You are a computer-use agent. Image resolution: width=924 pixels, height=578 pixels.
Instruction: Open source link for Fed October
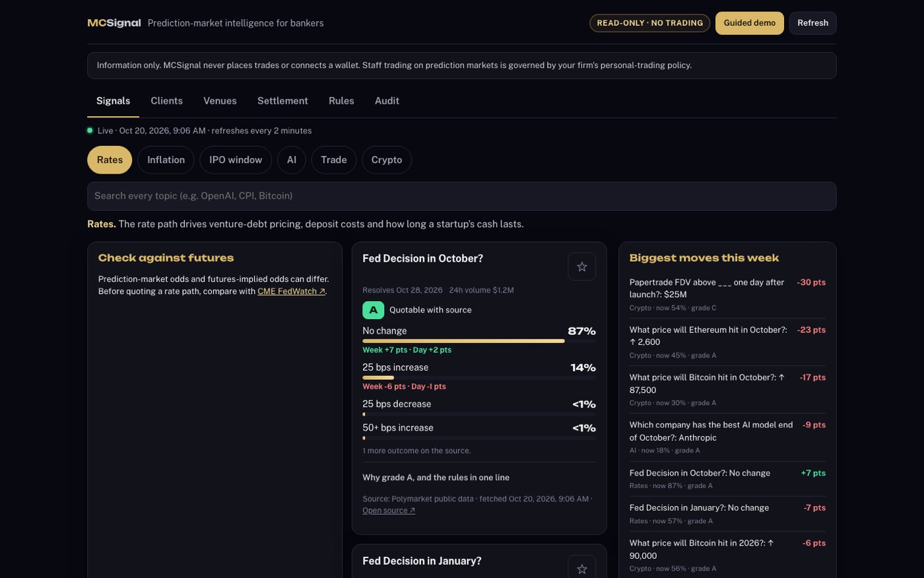point(389,511)
